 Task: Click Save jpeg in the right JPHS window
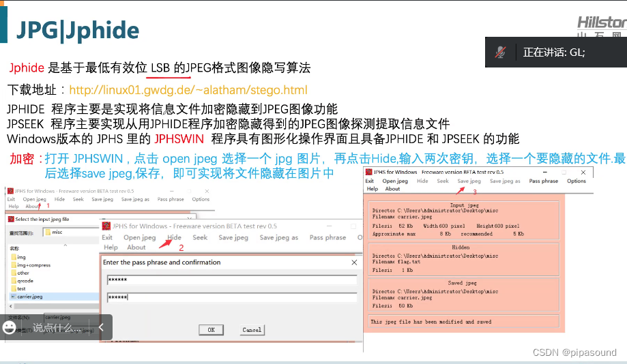pyautogui.click(x=469, y=181)
